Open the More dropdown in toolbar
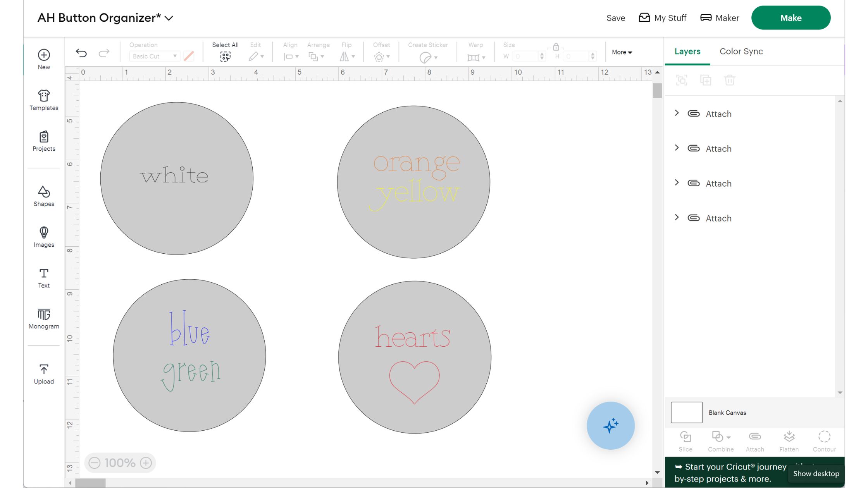 [621, 52]
